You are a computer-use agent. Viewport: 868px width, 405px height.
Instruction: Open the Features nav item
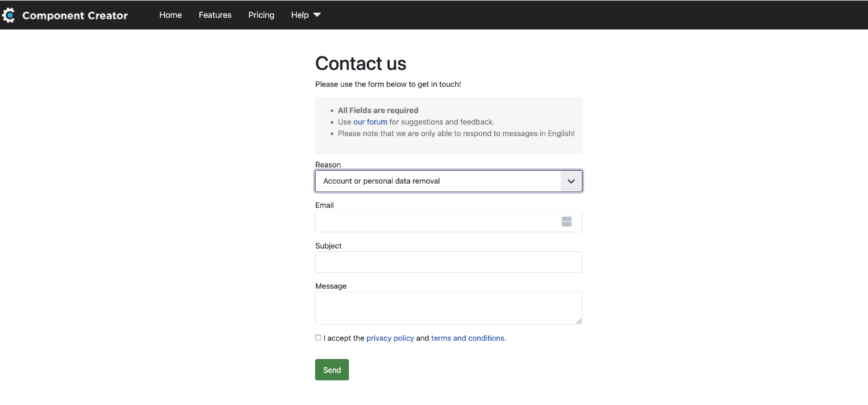215,15
